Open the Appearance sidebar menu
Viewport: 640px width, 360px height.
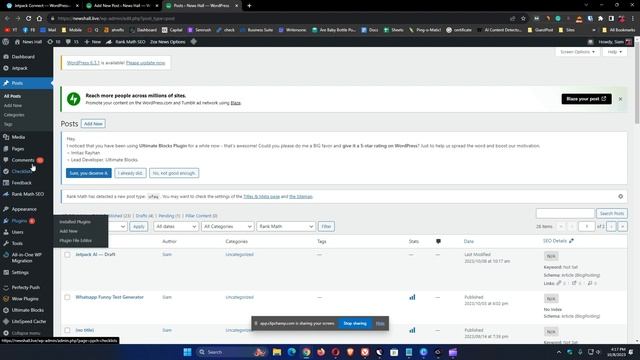[x=24, y=209]
